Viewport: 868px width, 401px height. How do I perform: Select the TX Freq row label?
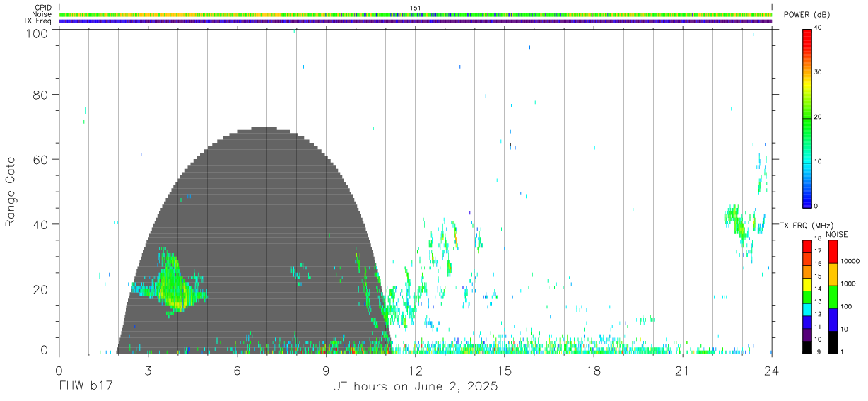click(x=37, y=21)
